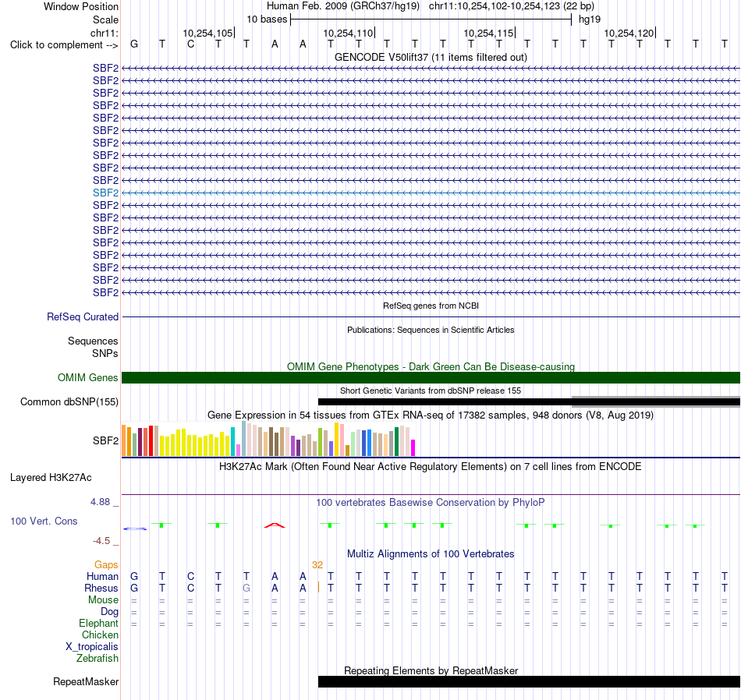Viewport: 741px width, 700px height.
Task: Click the 10,254,110 position marker
Action: 349,33
